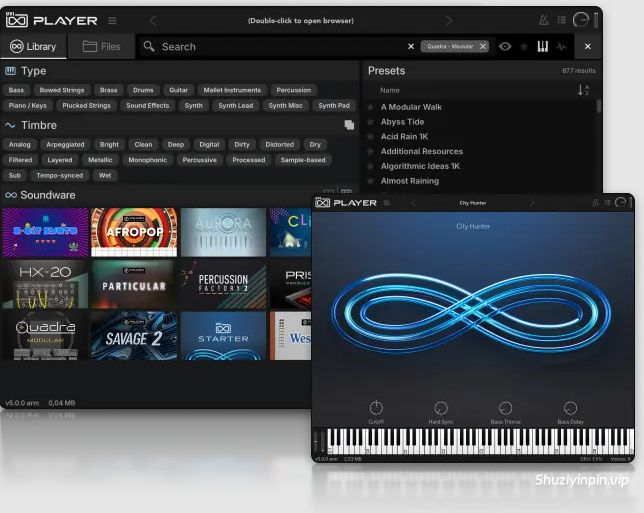The width and height of the screenshot is (644, 513).
Task: Open the 8-Bit Synth soundware thumbnail
Action: click(45, 232)
